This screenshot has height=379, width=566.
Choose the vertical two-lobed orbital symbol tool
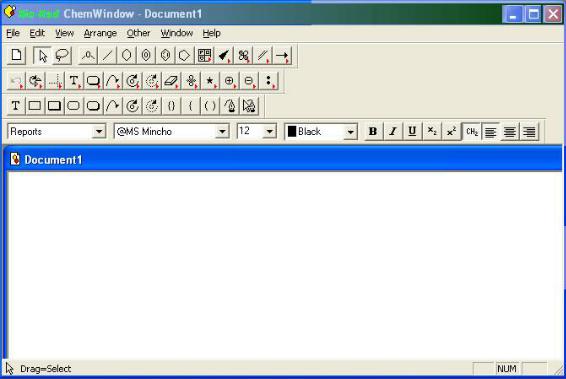pos(191,81)
